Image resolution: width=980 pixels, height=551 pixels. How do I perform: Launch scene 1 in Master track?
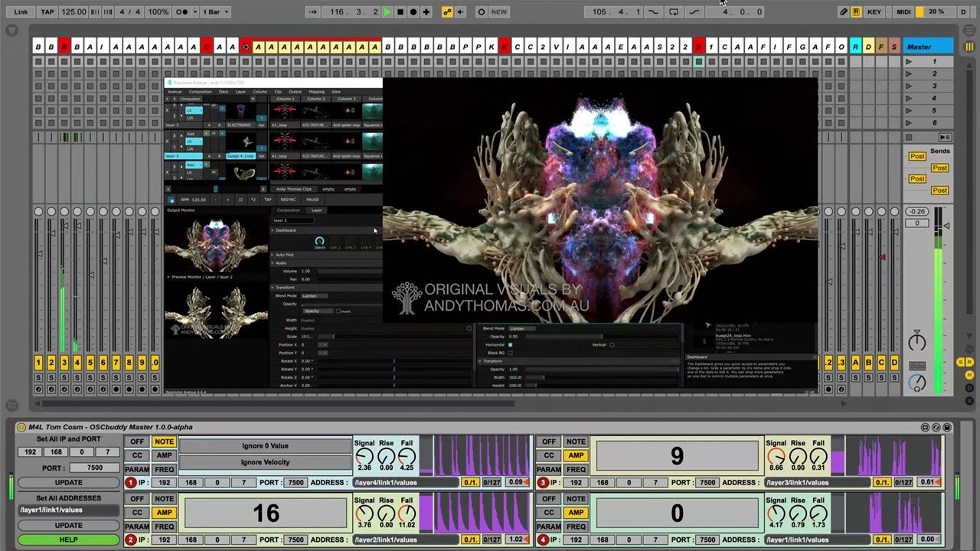(x=909, y=61)
